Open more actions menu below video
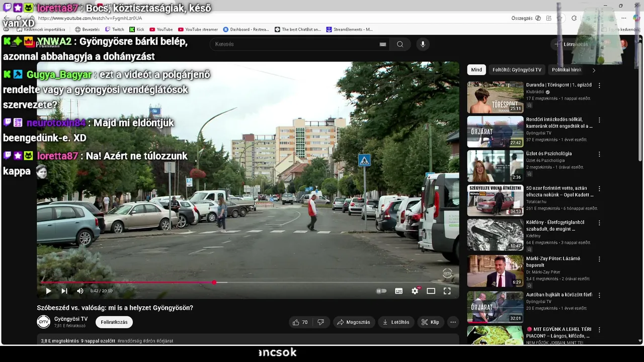 pyautogui.click(x=453, y=322)
